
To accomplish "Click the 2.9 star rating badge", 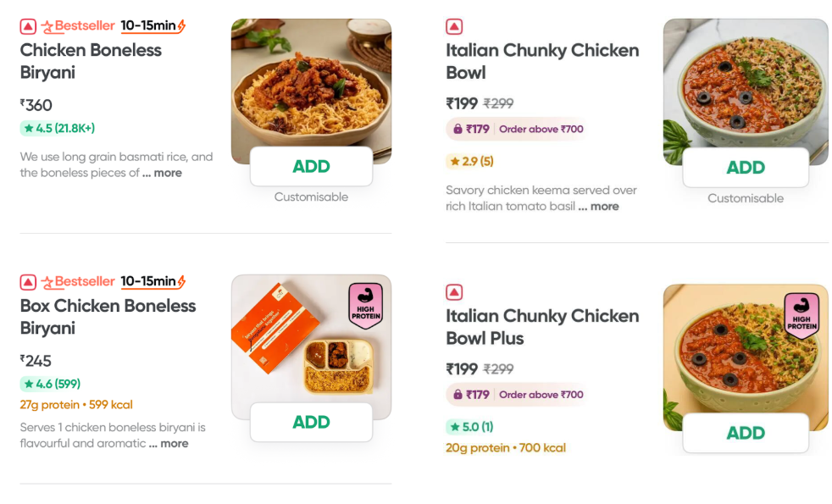I will [470, 161].
